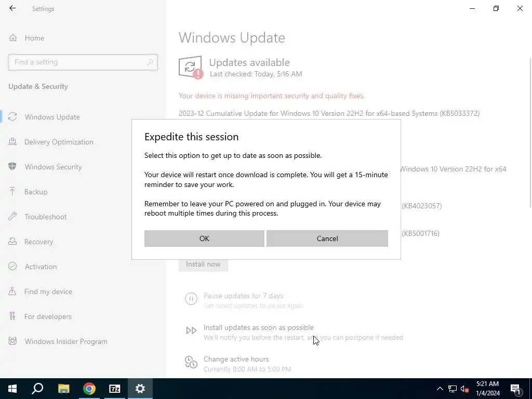This screenshot has height=399, width=532.
Task: Click the fast-forward install icon
Action: pos(191,330)
